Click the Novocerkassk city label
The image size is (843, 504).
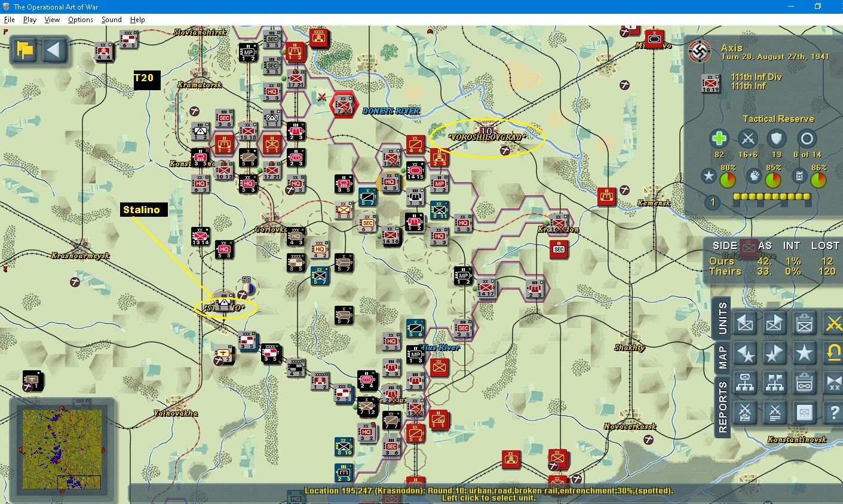coord(630,426)
